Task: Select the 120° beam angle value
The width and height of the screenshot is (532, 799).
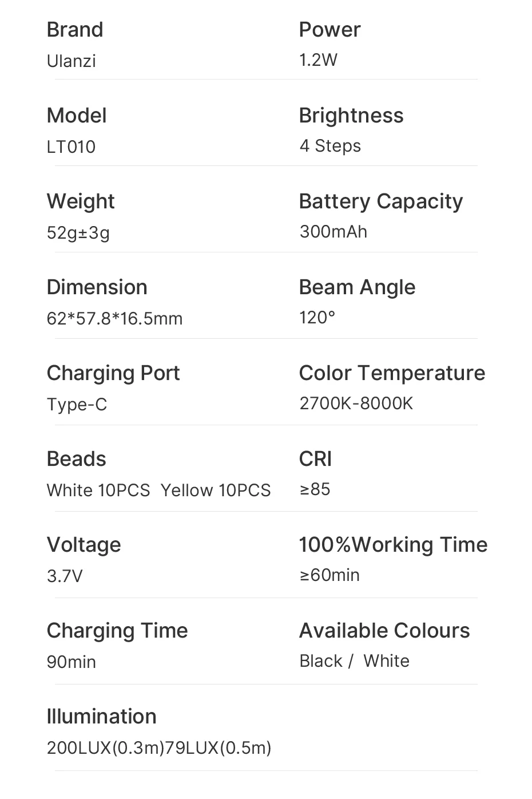Action: pyautogui.click(x=317, y=317)
